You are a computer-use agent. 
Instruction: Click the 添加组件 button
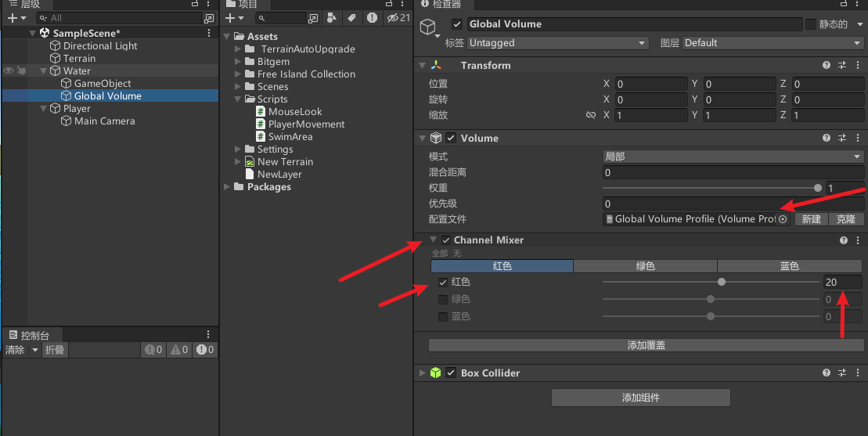(640, 398)
